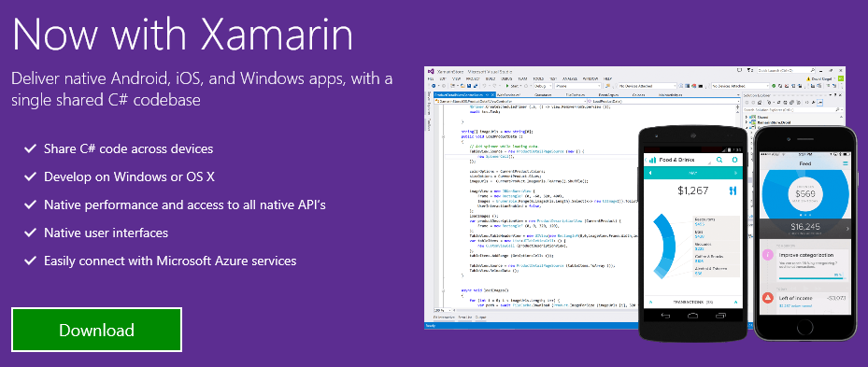Viewport: 868px width, 367px height.
Task: Click the Improve categorization progress bar
Action: point(810,278)
